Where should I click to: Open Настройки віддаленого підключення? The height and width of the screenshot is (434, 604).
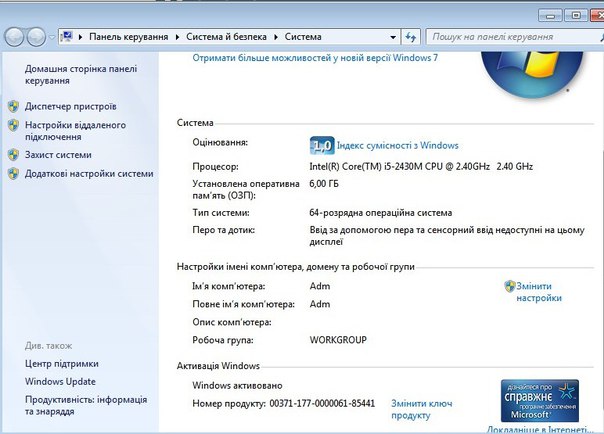[x=75, y=131]
